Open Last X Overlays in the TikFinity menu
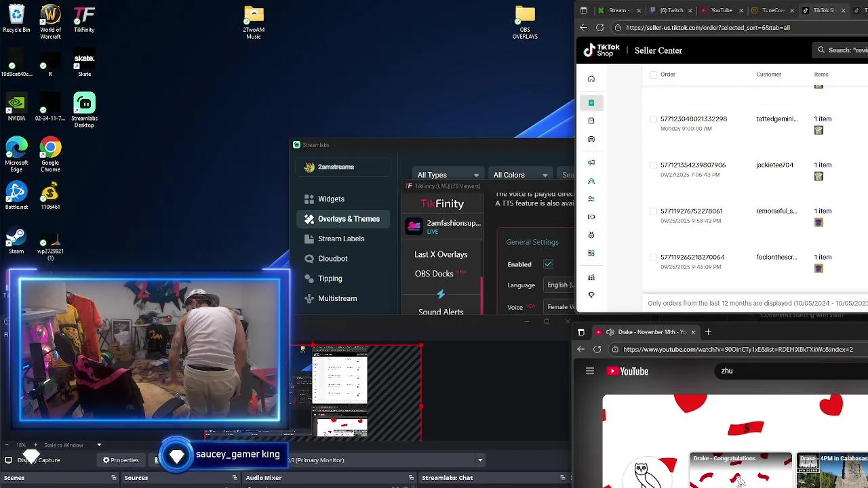This screenshot has width=868, height=488. pyautogui.click(x=441, y=255)
